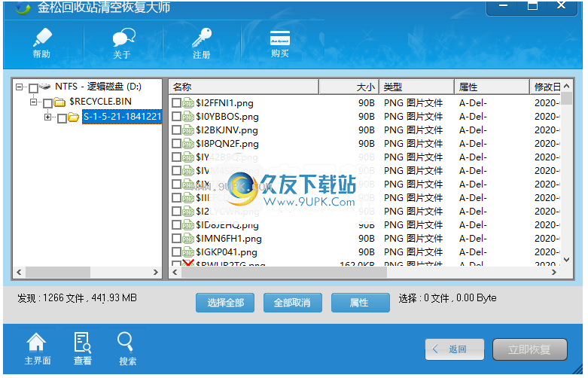The image size is (588, 378).
Task: Click the 购买 purchase card icon
Action: pos(280,43)
